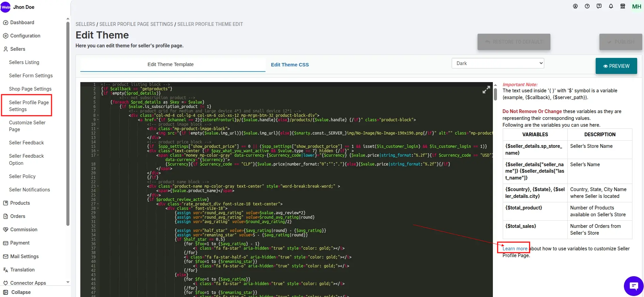Open the FAQ speech bubble icon

point(599,6)
